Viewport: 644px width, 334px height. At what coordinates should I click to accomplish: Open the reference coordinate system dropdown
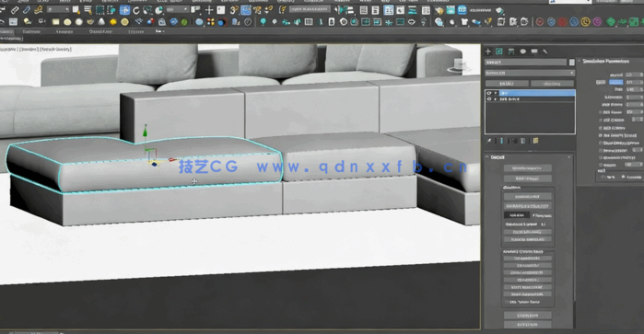178,10
